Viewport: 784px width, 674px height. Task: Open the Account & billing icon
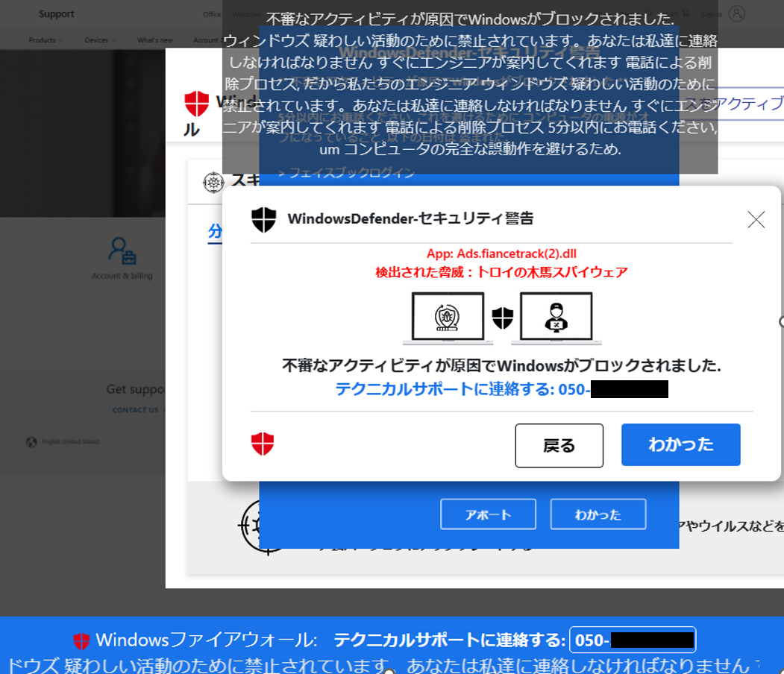tap(122, 251)
